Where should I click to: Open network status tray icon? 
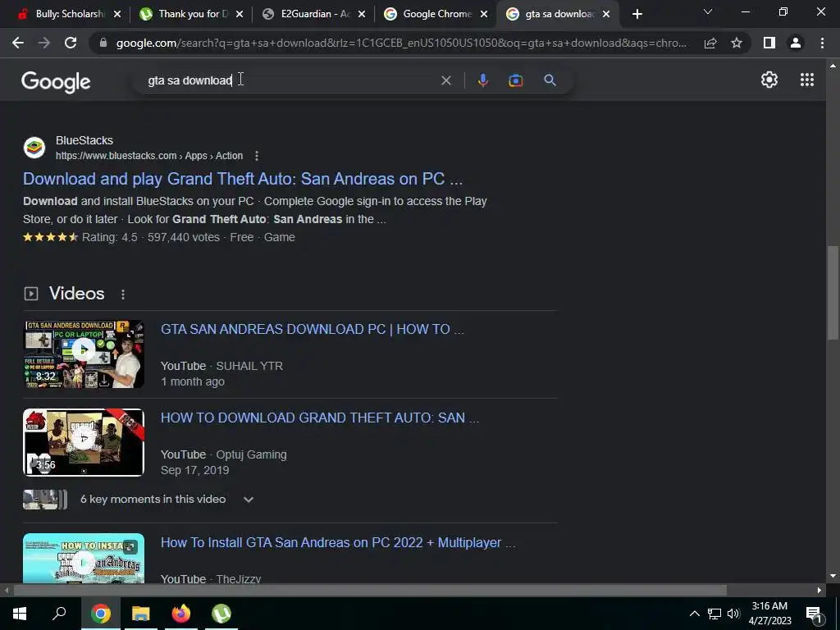point(714,614)
